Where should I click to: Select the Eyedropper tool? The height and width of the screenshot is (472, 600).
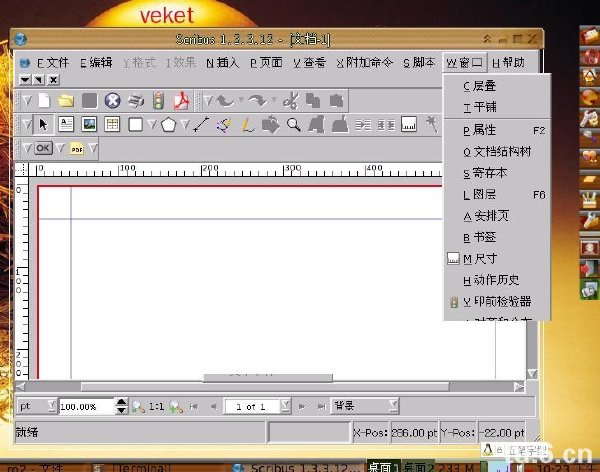[432, 124]
